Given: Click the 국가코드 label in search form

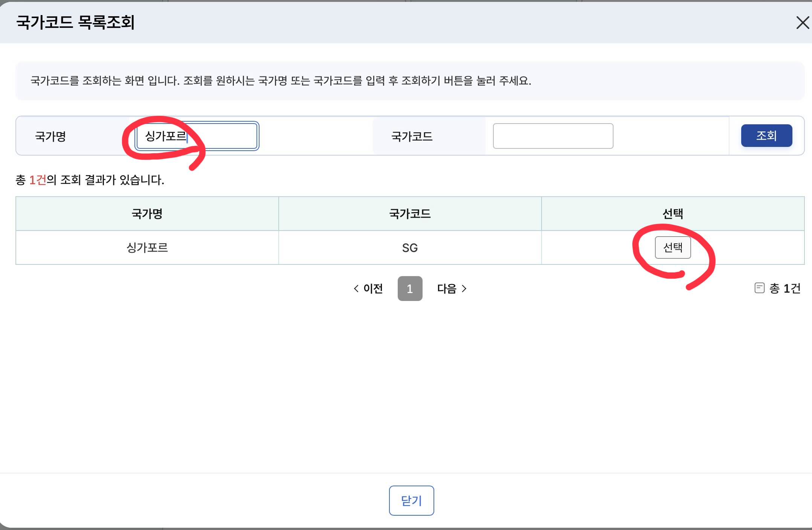Looking at the screenshot, I should [412, 136].
